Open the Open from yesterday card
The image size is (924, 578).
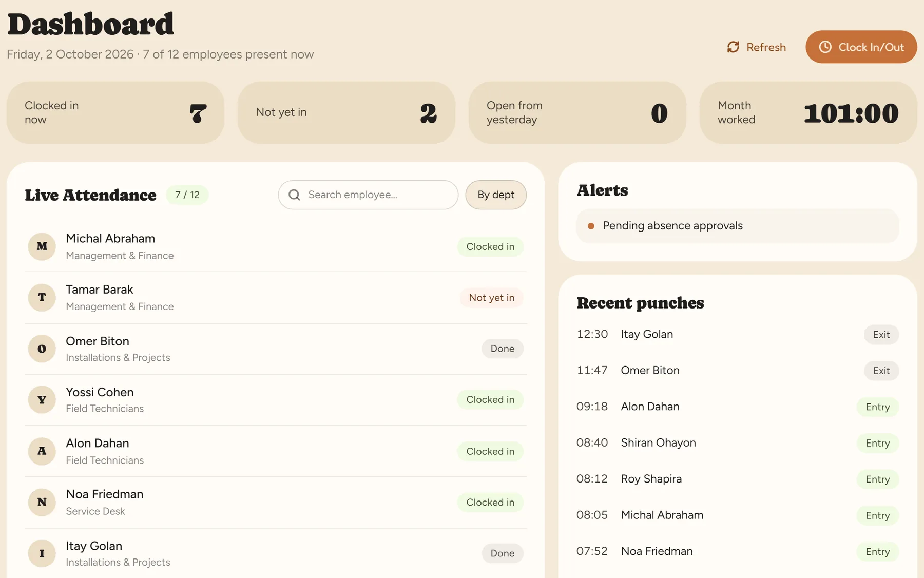577,112
